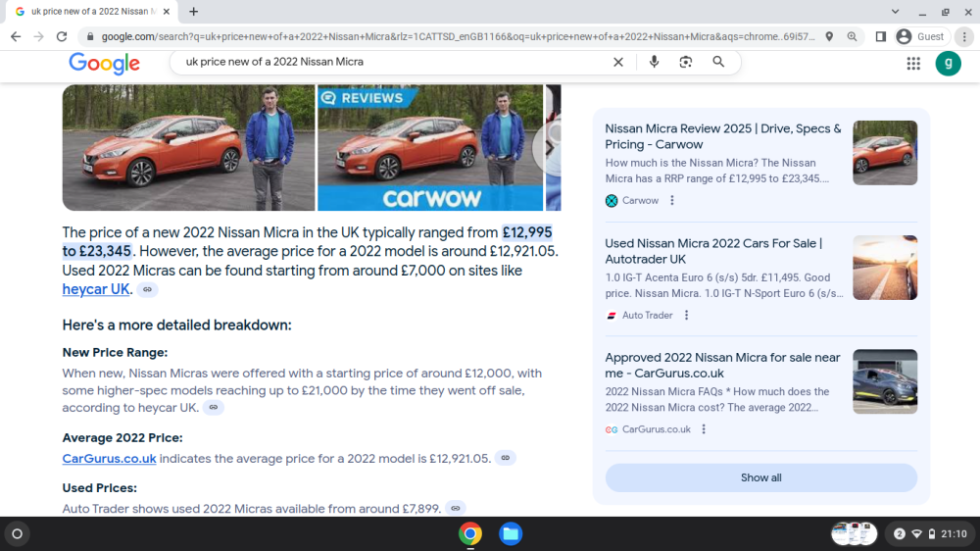This screenshot has width=980, height=551.
Task: Close the Nissan Micra search tab
Action: point(167,11)
